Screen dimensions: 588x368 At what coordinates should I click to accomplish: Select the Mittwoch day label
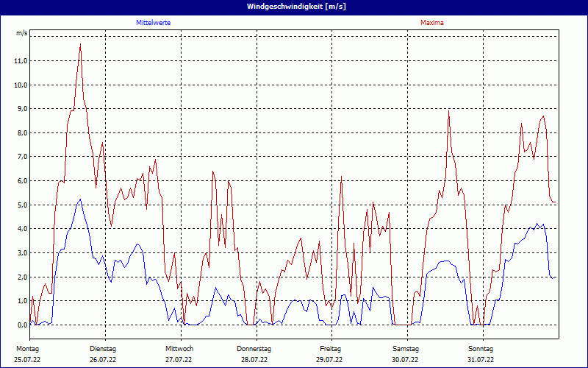click(179, 348)
